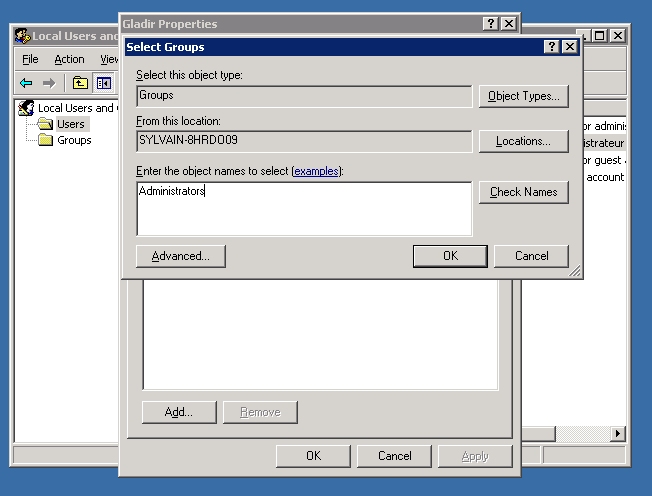This screenshot has width=652, height=496.
Task: Click the Back arrow toolbar icon
Action: pyautogui.click(x=26, y=83)
